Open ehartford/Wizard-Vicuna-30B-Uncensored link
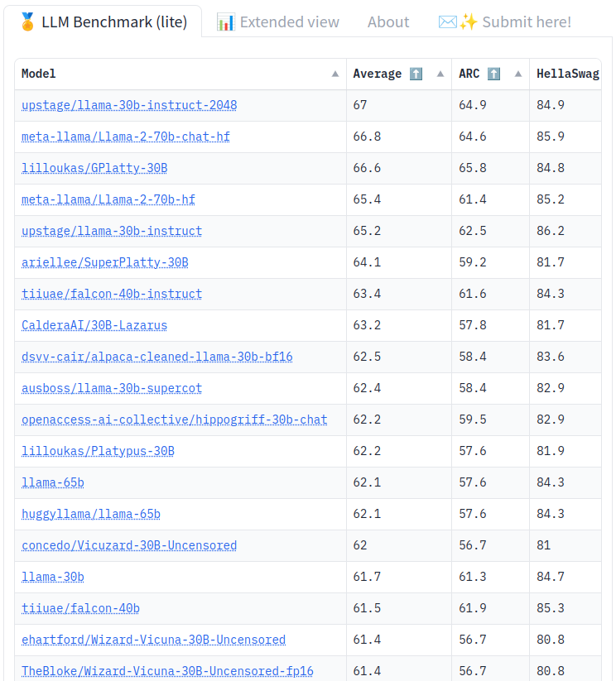This screenshot has height=681, width=616. pos(153,640)
